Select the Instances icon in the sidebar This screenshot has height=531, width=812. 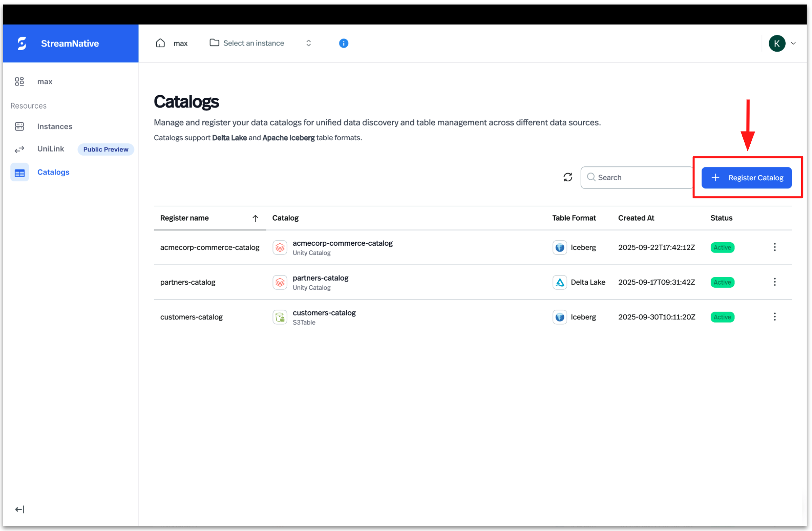click(x=19, y=126)
